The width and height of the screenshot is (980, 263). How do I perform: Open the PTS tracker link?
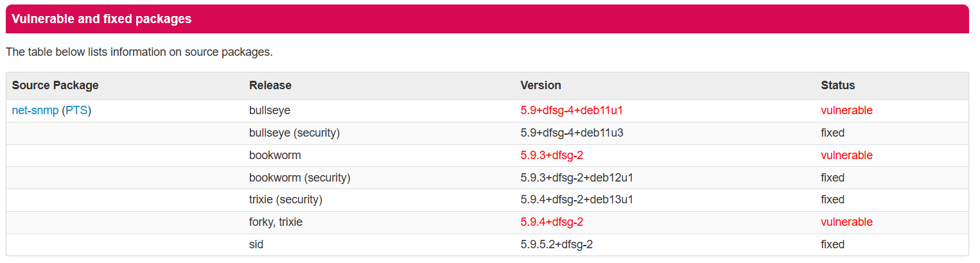(76, 110)
